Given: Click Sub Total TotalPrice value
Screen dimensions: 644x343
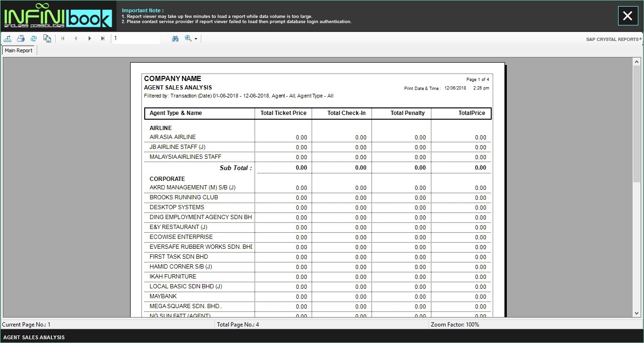Looking at the screenshot, I should (480, 168).
